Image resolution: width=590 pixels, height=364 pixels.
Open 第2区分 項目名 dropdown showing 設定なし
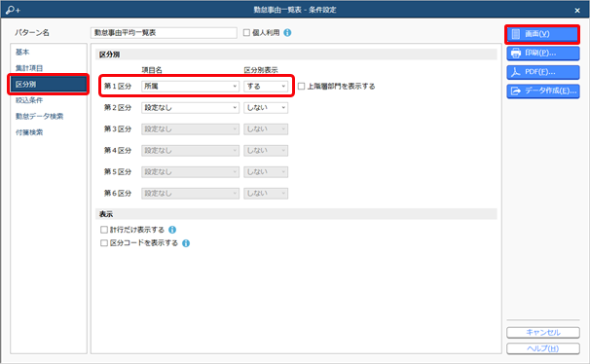coord(191,107)
